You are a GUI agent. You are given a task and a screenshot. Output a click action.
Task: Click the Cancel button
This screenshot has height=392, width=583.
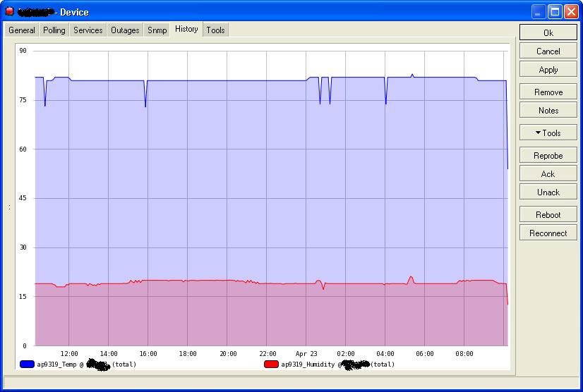pyautogui.click(x=548, y=51)
